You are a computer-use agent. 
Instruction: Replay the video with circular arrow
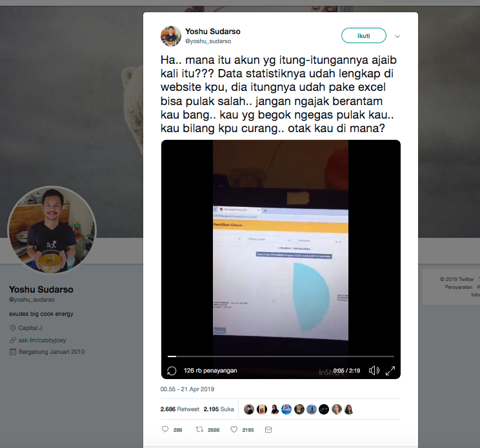pos(172,371)
